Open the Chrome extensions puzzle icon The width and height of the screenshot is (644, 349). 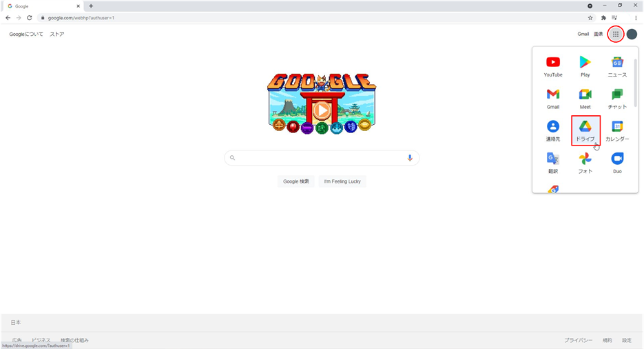point(603,18)
